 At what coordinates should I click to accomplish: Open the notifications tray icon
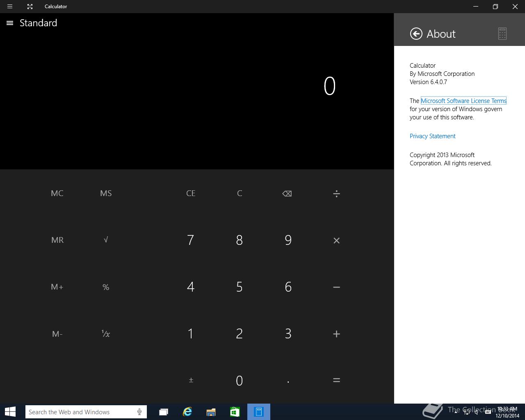pyautogui.click(x=488, y=412)
